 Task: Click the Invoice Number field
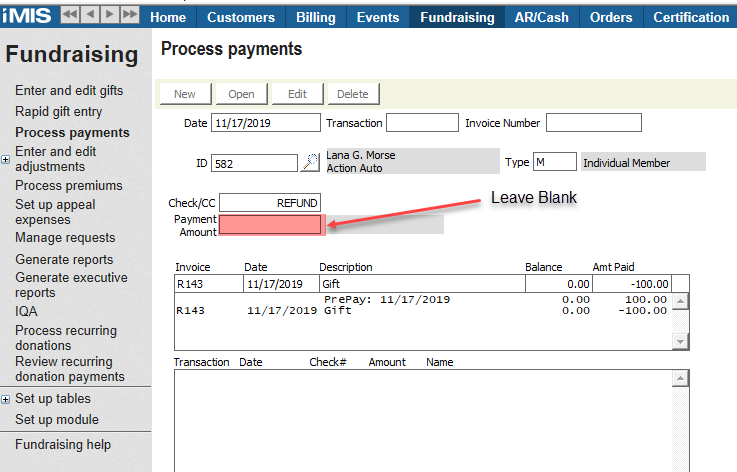pyautogui.click(x=593, y=123)
